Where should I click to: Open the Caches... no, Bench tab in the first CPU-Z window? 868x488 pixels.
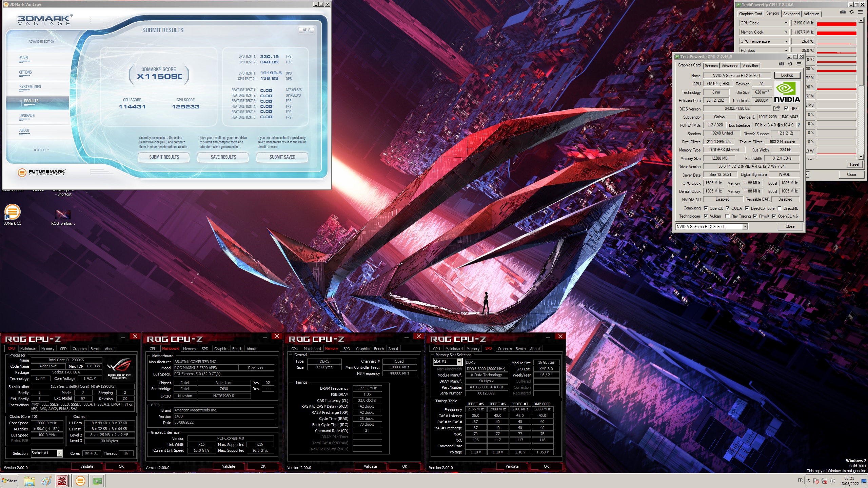[95, 349]
